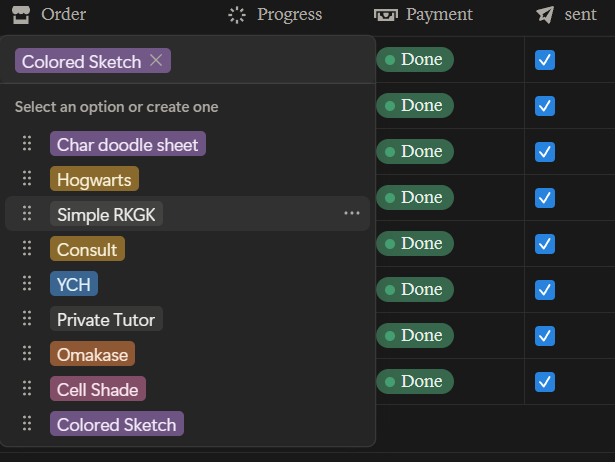
Task: Open the Done payment status in fourth row
Action: (x=415, y=197)
